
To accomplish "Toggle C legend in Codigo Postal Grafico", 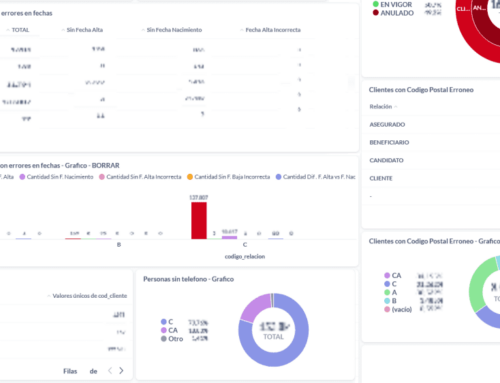I will pos(390,284).
